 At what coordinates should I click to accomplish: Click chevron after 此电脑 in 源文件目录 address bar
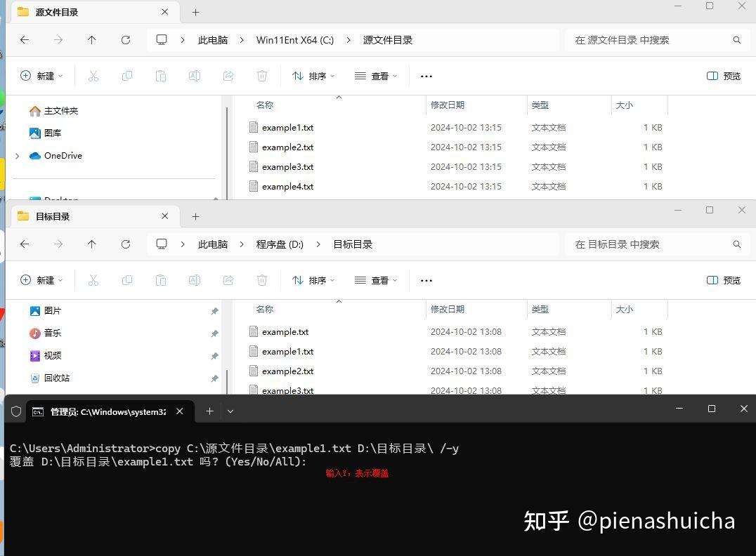pos(242,40)
